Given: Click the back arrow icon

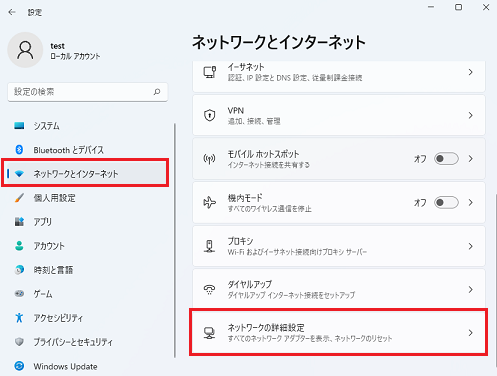Looking at the screenshot, I should click(x=12, y=12).
